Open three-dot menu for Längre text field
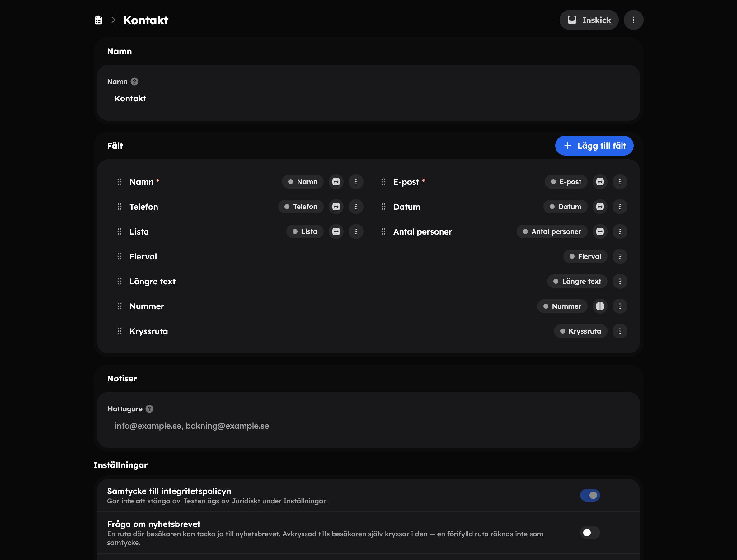This screenshot has width=737, height=560. click(x=620, y=281)
